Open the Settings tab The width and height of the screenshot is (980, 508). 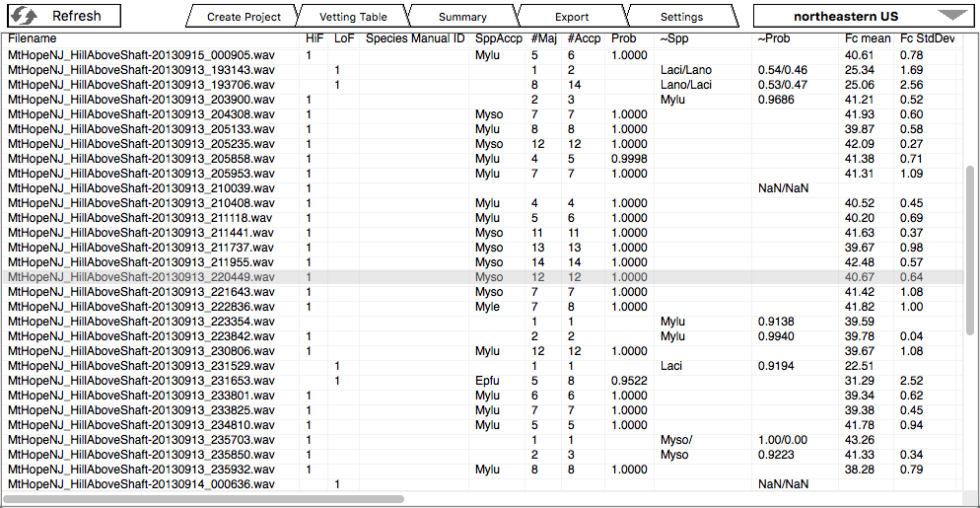(681, 17)
